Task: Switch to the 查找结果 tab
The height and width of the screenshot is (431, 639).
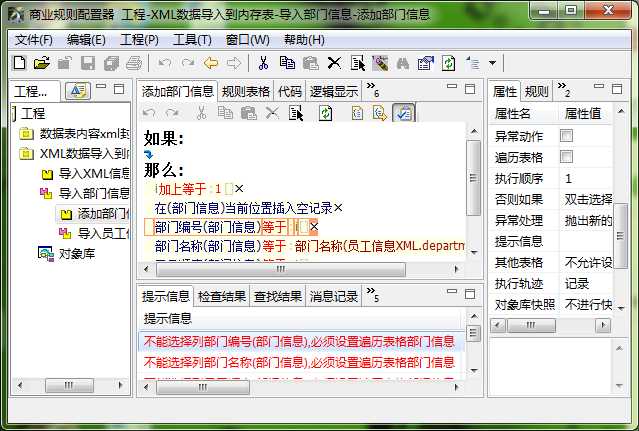Action: (278, 297)
